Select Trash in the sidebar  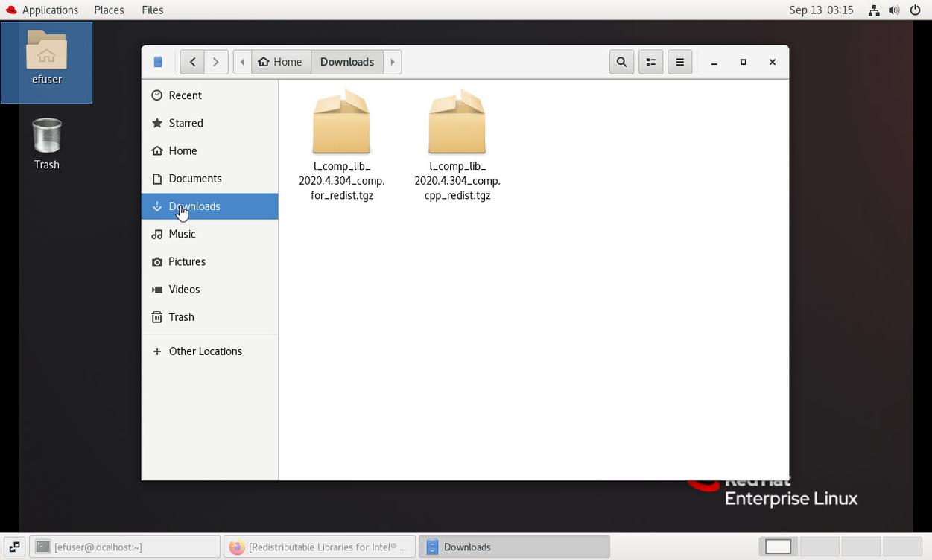click(x=181, y=317)
